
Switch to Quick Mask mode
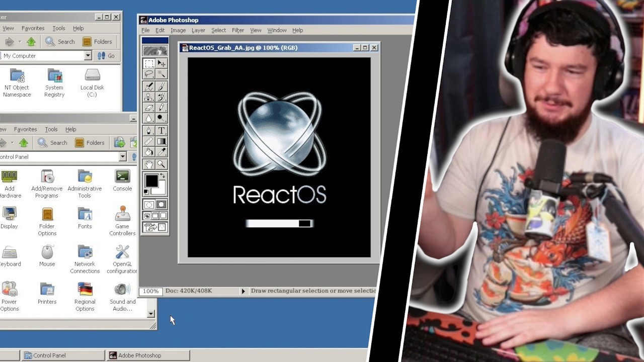[162, 205]
